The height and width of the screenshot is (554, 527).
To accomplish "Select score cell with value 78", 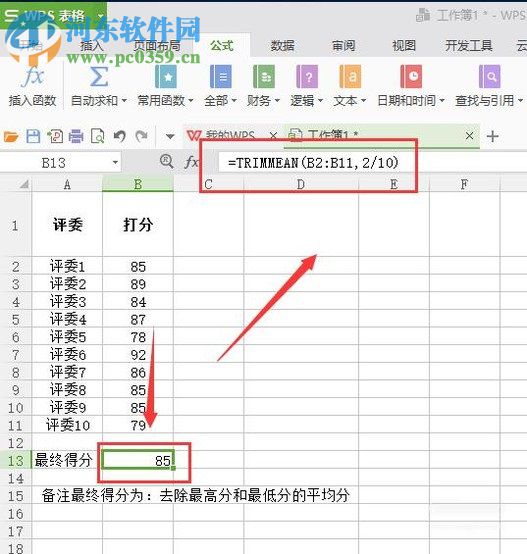I will point(138,337).
